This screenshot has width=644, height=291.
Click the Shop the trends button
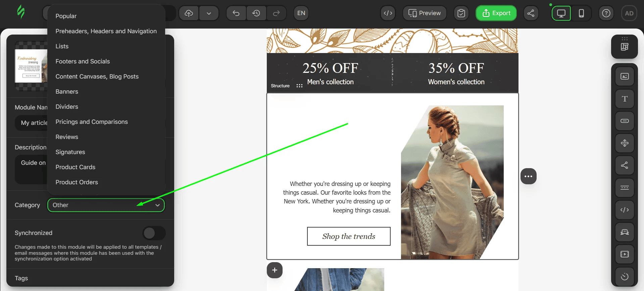(348, 236)
